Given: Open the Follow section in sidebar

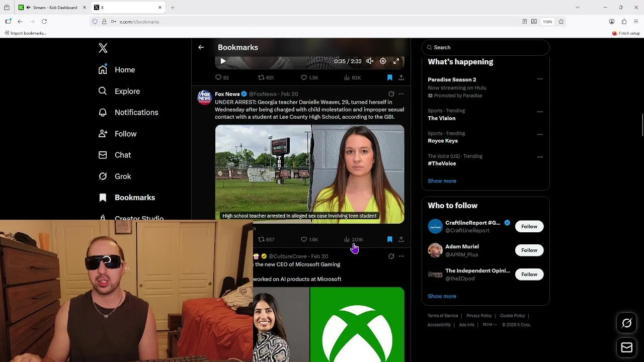Looking at the screenshot, I should (118, 134).
